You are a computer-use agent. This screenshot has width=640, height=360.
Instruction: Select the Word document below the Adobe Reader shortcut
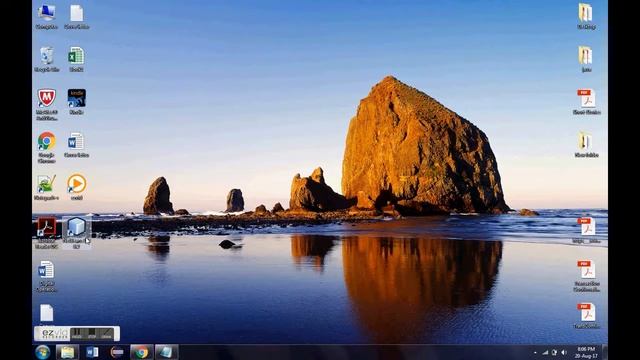click(46, 276)
